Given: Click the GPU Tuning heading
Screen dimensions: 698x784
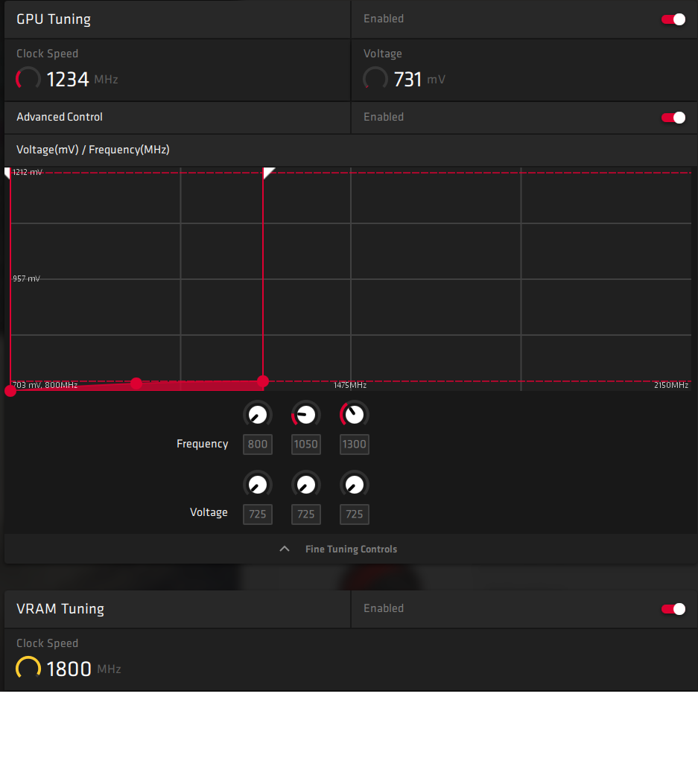Looking at the screenshot, I should tap(54, 19).
